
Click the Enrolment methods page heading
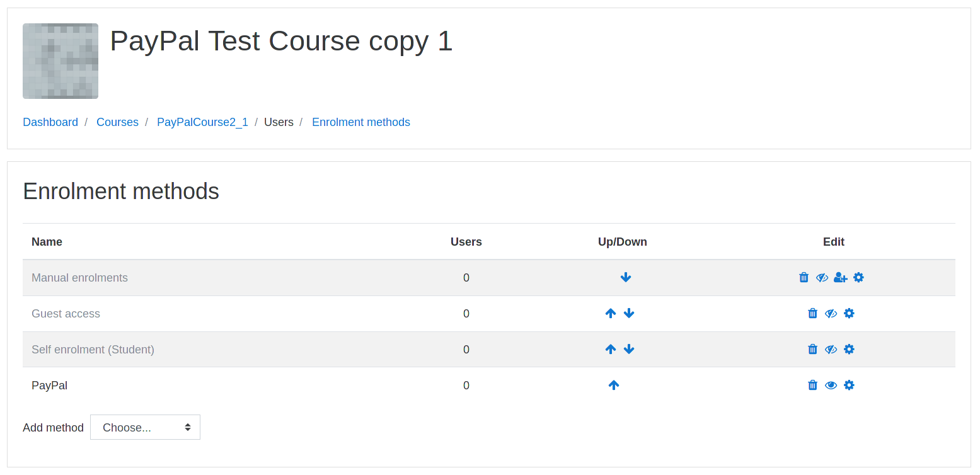tap(121, 191)
